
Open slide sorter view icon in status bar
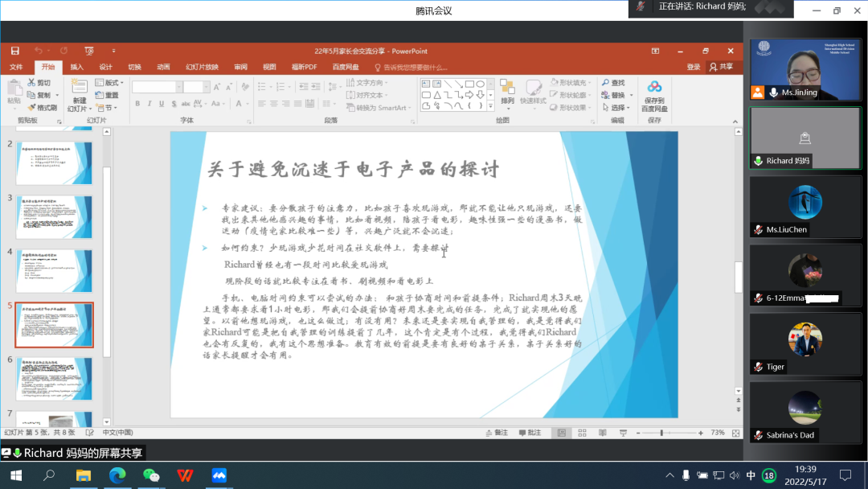pos(582,433)
